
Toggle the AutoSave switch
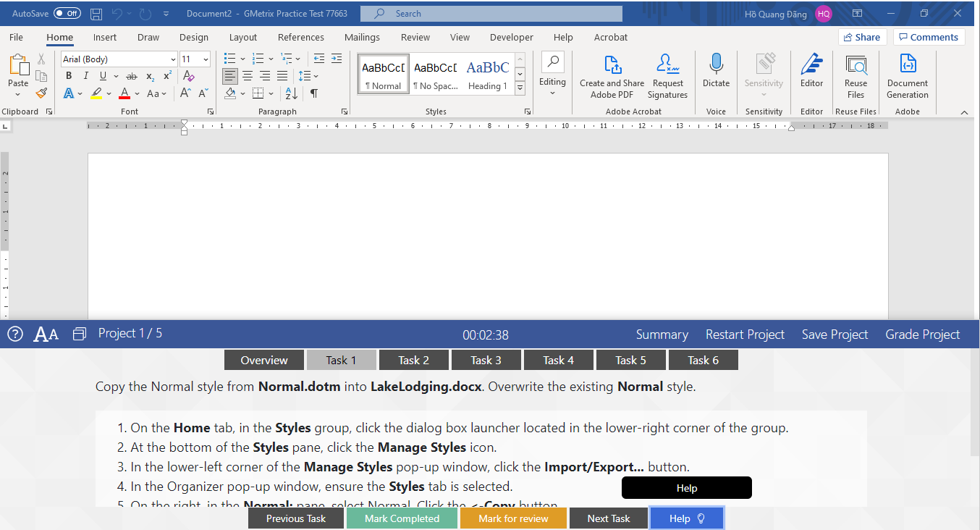67,14
